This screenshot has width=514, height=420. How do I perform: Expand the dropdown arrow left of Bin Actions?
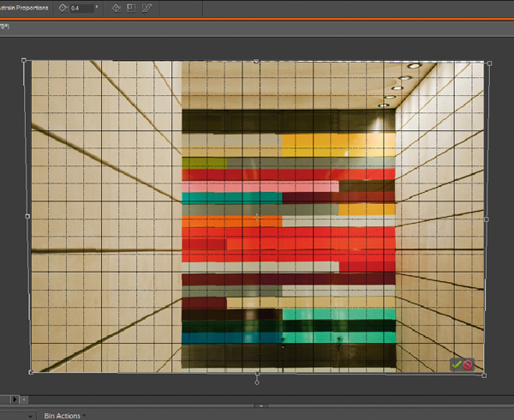(x=31, y=416)
